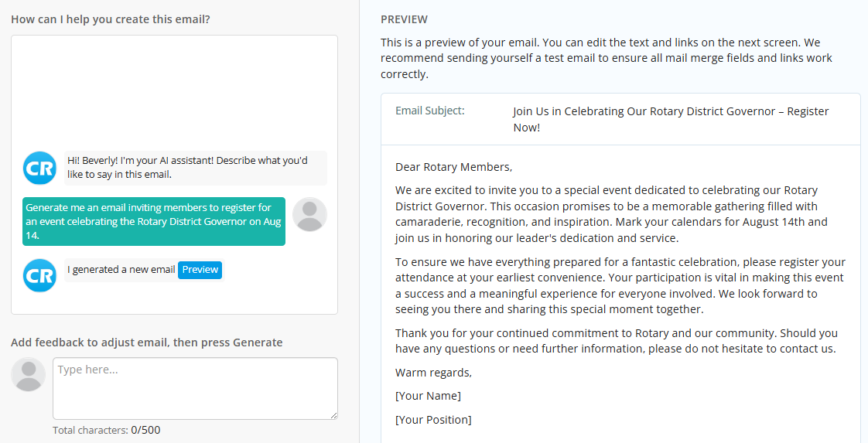This screenshot has height=443, width=868.
Task: Click the user avatar beside feedback box
Action: [28, 374]
